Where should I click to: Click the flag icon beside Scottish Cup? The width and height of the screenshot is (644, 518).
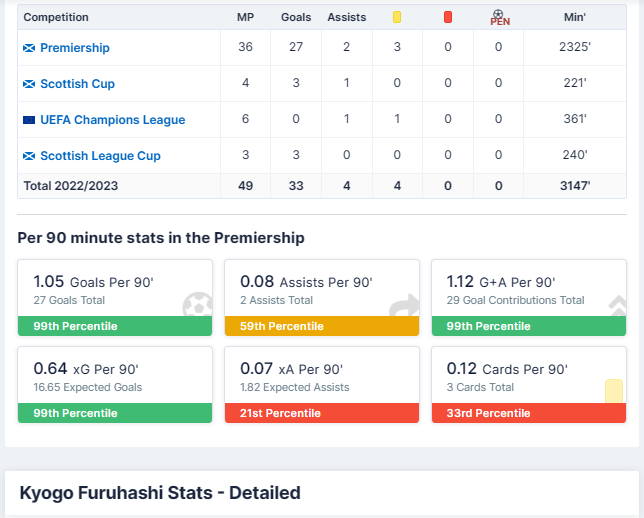coord(29,84)
